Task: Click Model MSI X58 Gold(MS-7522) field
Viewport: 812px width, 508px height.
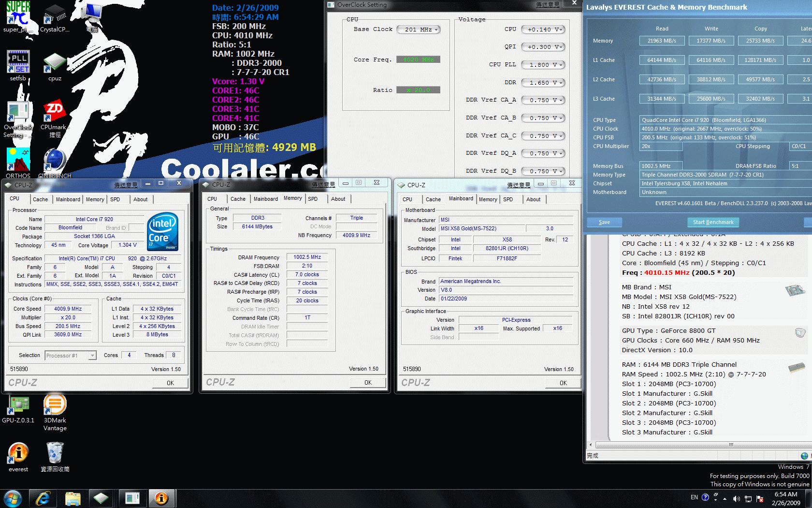Action: (481, 228)
